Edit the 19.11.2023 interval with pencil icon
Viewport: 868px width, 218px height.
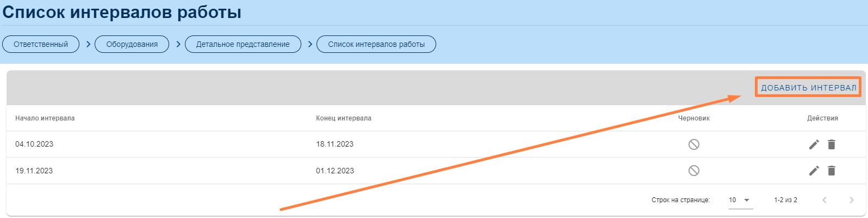814,171
